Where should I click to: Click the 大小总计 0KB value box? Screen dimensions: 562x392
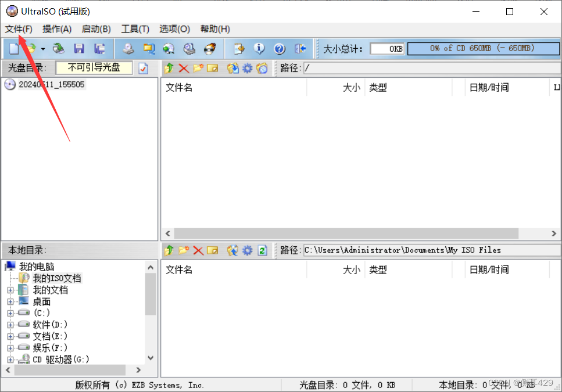[x=387, y=49]
